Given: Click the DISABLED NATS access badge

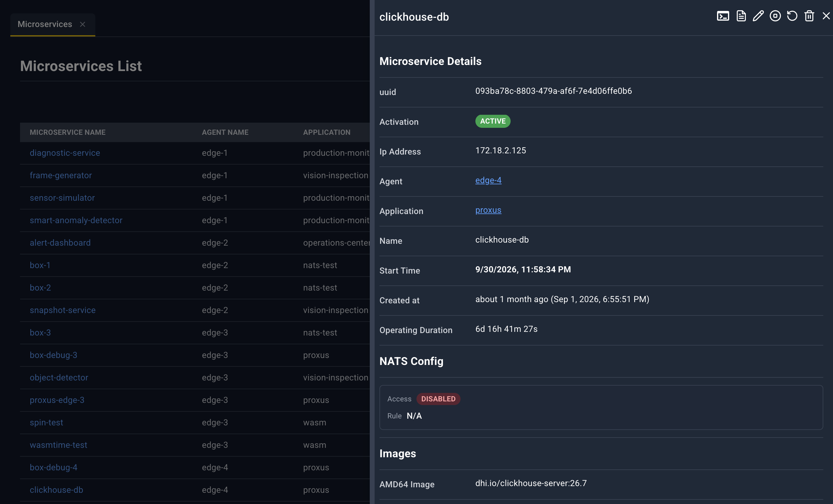Looking at the screenshot, I should click(x=438, y=399).
